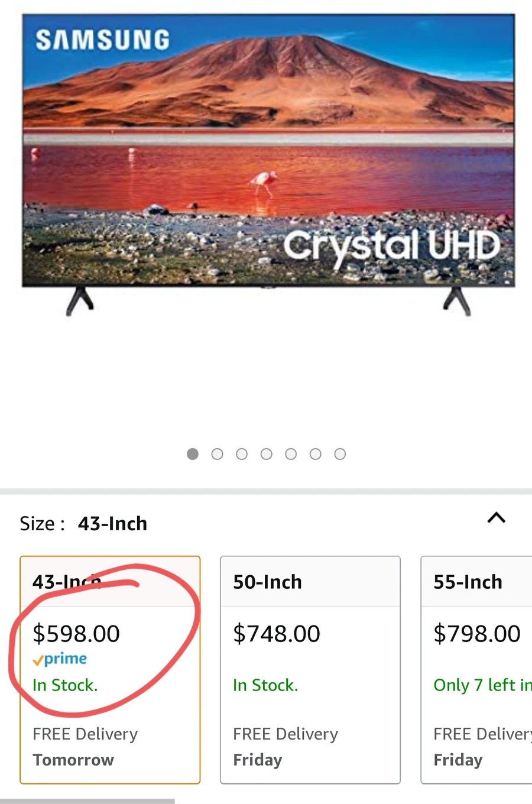Select the first filled carousel dot
This screenshot has width=532, height=804.
coord(193,454)
